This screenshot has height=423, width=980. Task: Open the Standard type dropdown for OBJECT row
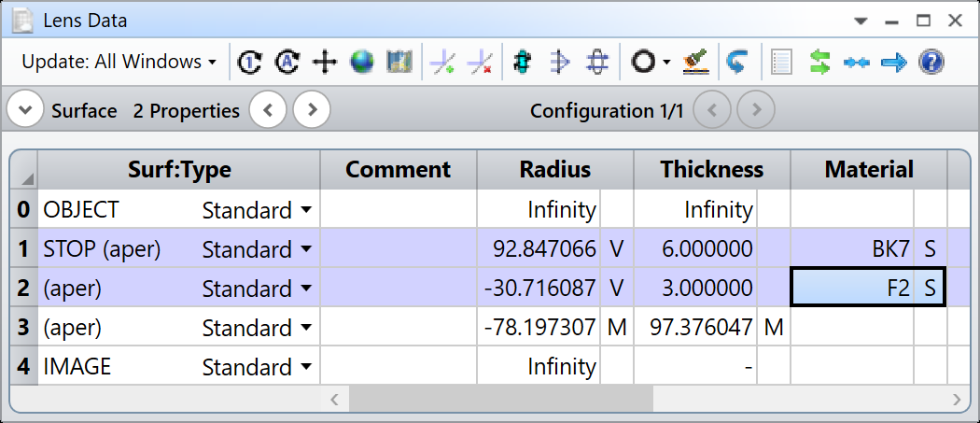pos(306,211)
